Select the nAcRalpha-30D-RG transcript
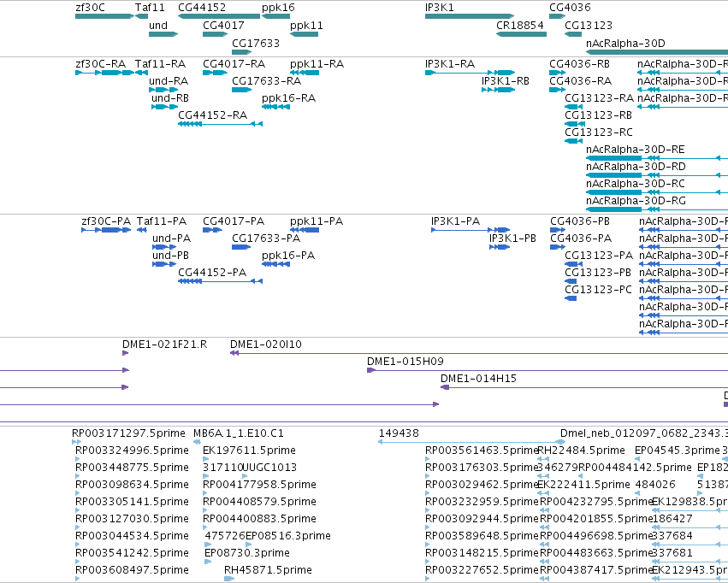728x583 pixels. click(x=657, y=209)
